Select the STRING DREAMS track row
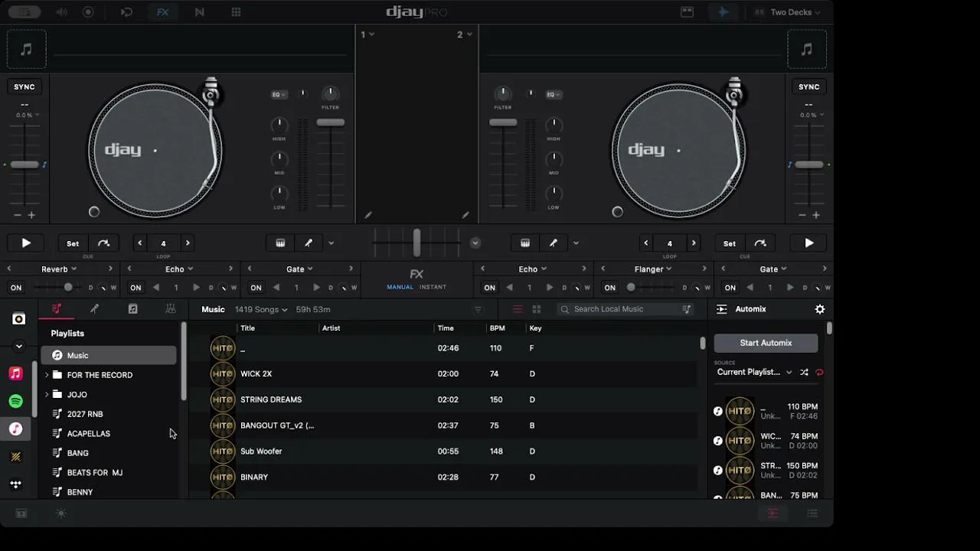The width and height of the screenshot is (980, 551). click(x=444, y=399)
